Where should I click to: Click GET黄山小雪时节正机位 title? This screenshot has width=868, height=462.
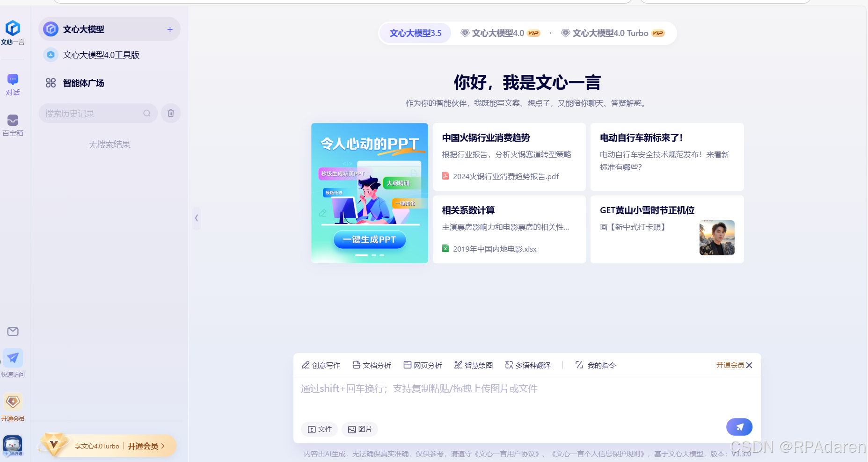(x=647, y=210)
